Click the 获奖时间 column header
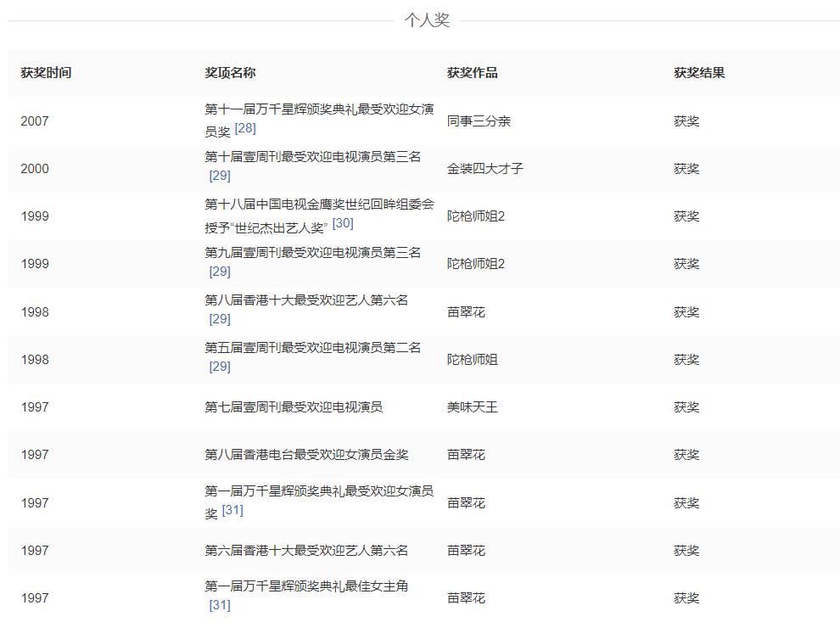Screen dimensions: 840x639 [x=47, y=73]
